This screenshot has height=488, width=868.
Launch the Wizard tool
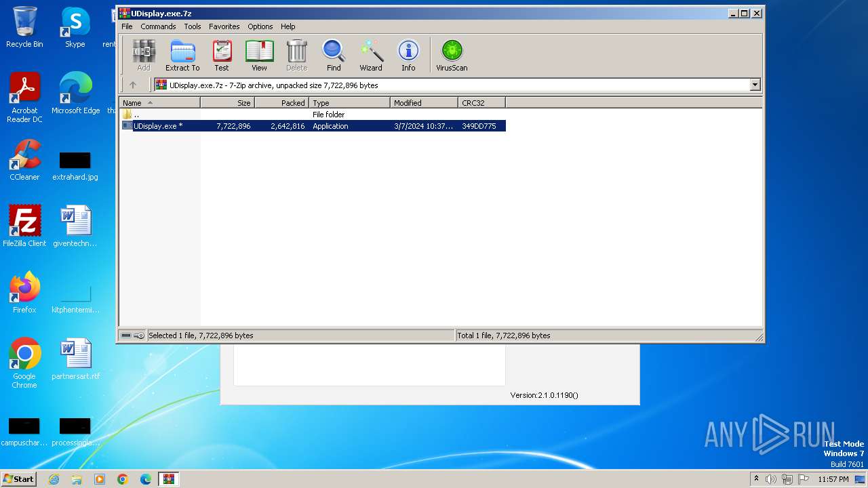[x=371, y=56]
